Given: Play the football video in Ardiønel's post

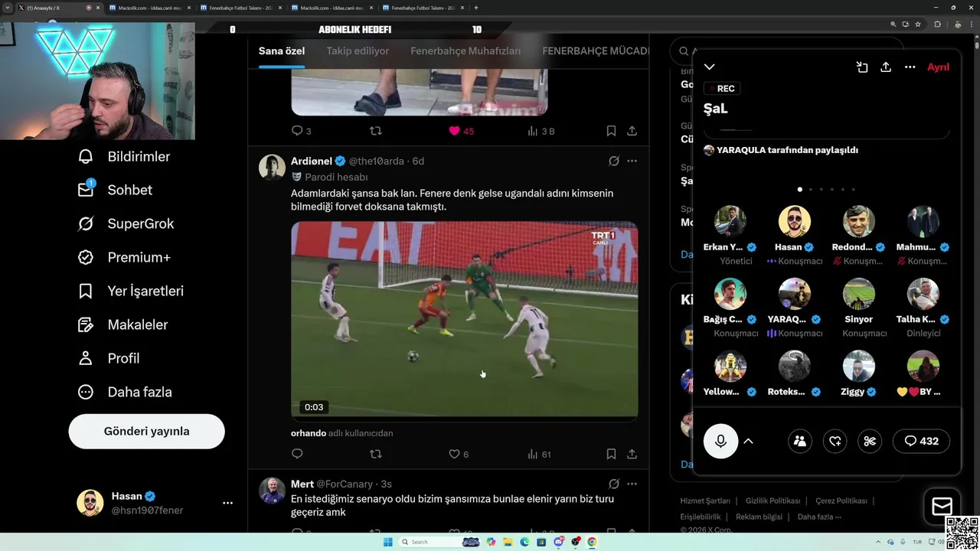Looking at the screenshot, I should tap(464, 319).
